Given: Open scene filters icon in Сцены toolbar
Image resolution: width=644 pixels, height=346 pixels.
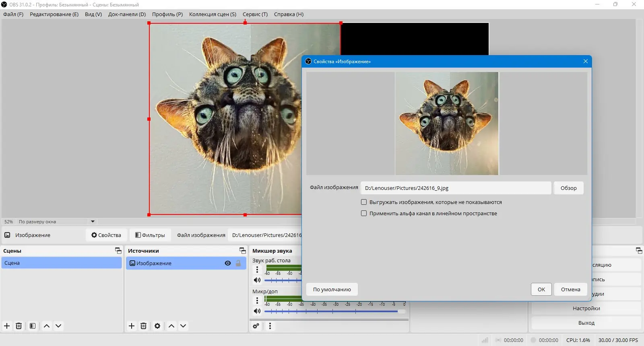Looking at the screenshot, I should click(x=33, y=326).
